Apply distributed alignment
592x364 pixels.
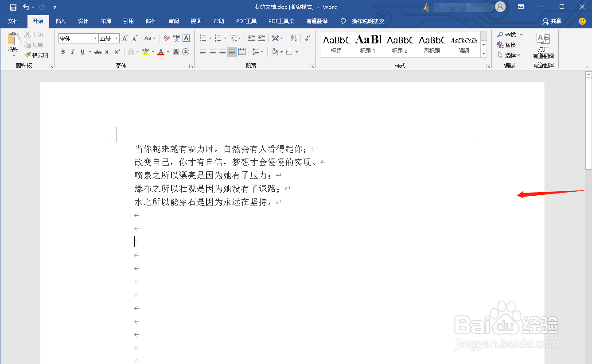click(242, 52)
